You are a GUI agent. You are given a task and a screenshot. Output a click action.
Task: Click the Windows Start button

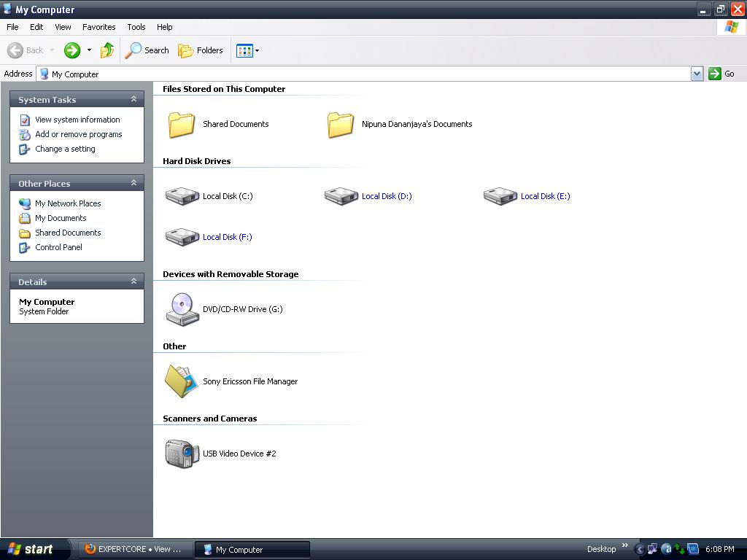31,549
